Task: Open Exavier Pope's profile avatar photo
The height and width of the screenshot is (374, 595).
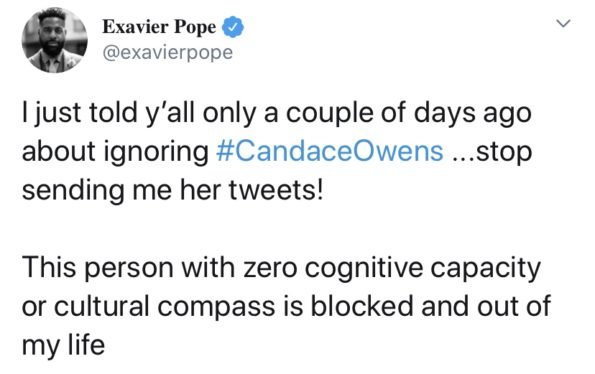Action: pyautogui.click(x=55, y=40)
